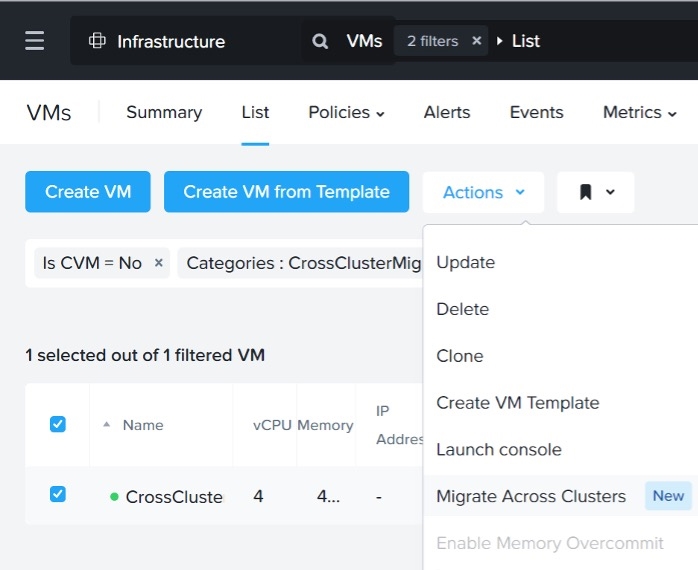Uncheck the CrossCluste VM row checkbox

click(58, 494)
